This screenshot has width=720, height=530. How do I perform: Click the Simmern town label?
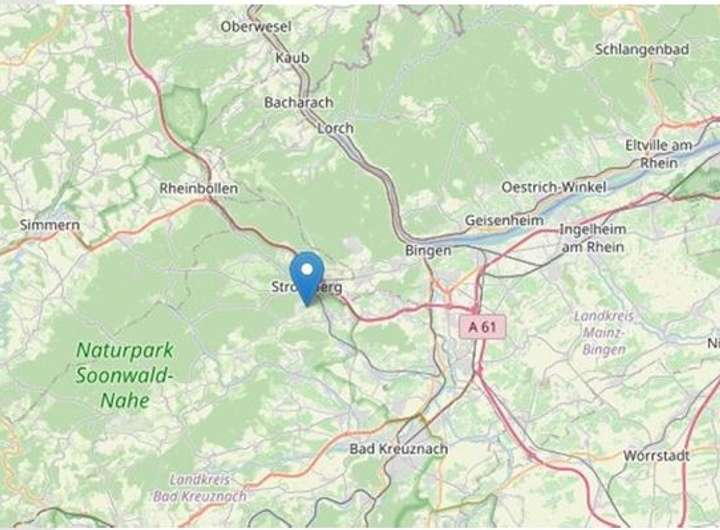[x=50, y=225]
